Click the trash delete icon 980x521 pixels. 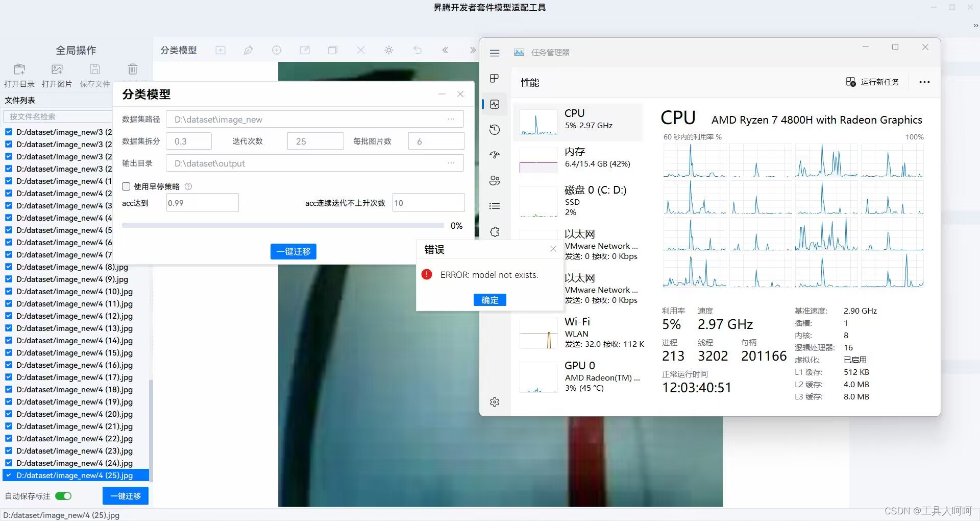(x=133, y=69)
